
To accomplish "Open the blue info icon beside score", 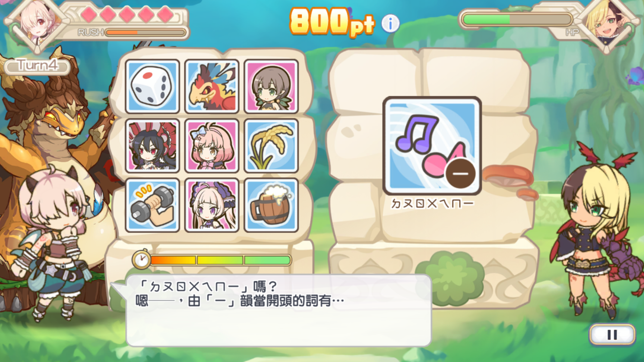I will 390,23.
